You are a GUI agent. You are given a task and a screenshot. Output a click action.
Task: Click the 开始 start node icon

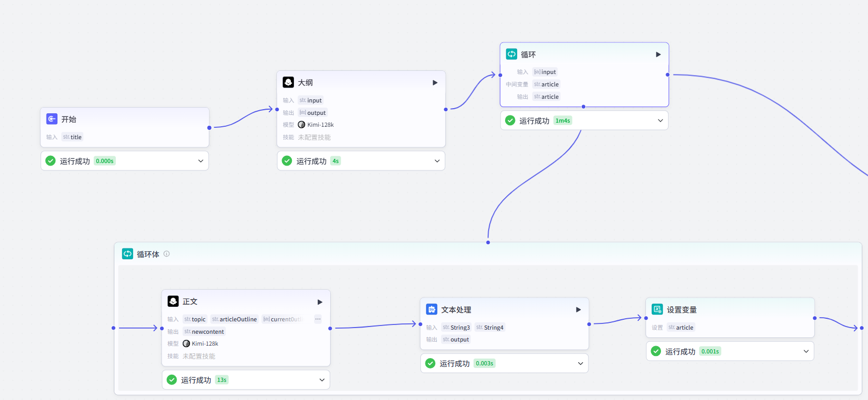52,119
